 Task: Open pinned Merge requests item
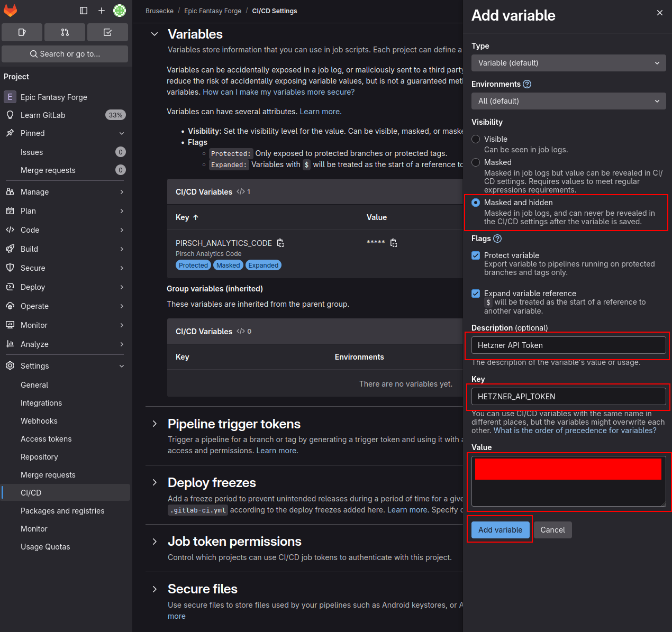65,170
